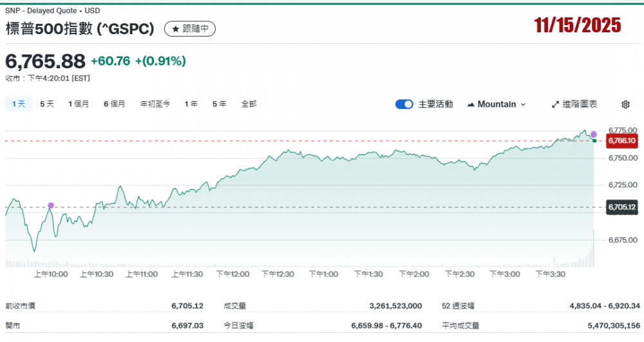Image resolution: width=644 pixels, height=342 pixels.
Task: Expand the Mountain chart type dropdown
Action: click(x=522, y=104)
